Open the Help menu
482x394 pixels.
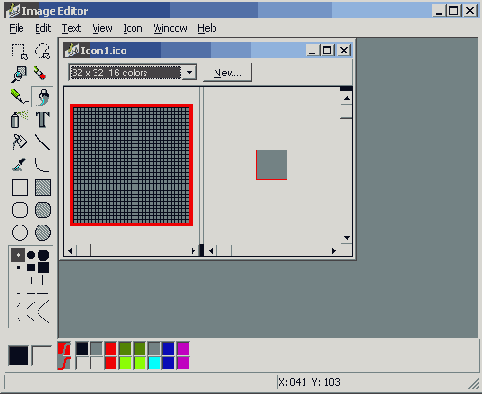pyautogui.click(x=207, y=28)
